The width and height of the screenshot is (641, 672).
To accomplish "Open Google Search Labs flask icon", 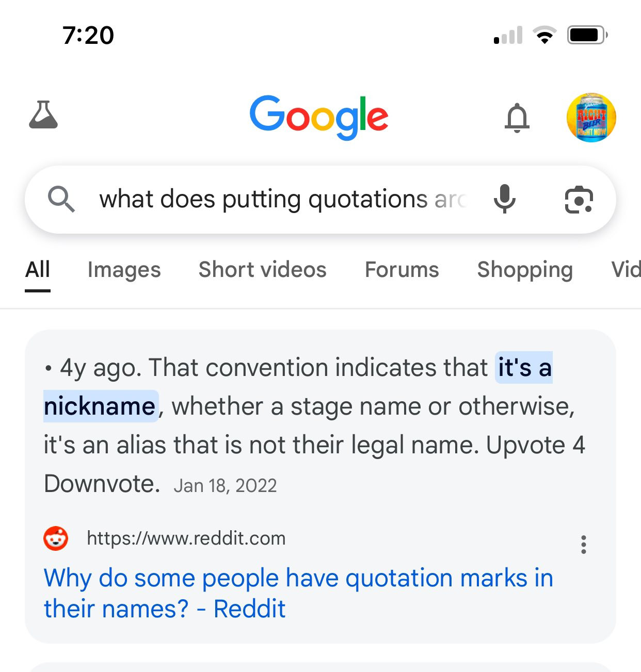I will tap(43, 116).
